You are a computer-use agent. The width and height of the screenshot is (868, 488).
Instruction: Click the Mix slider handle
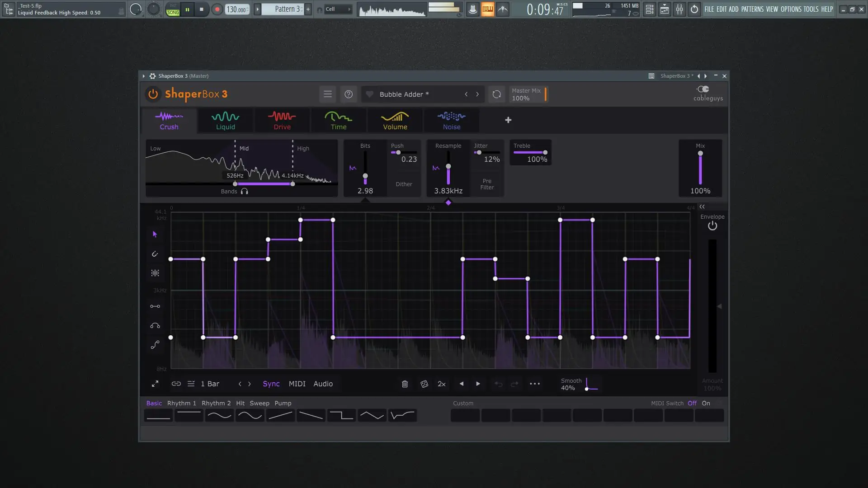pyautogui.click(x=700, y=154)
